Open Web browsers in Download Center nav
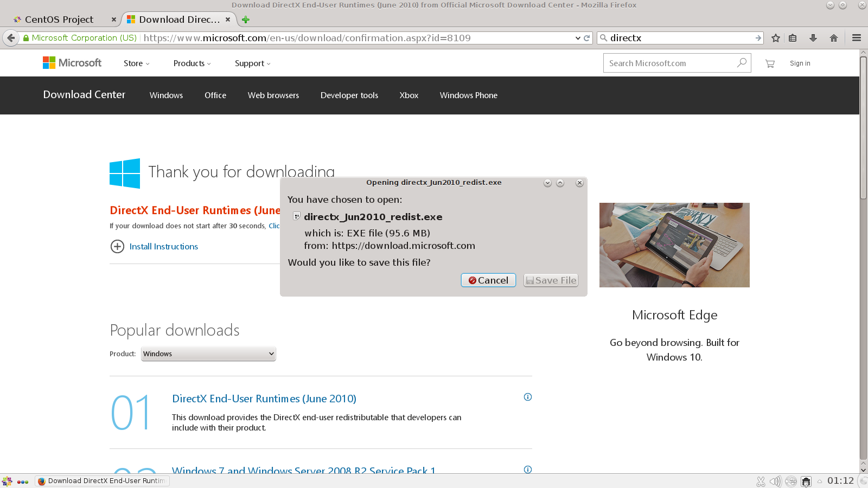This screenshot has height=488, width=868. 273,95
